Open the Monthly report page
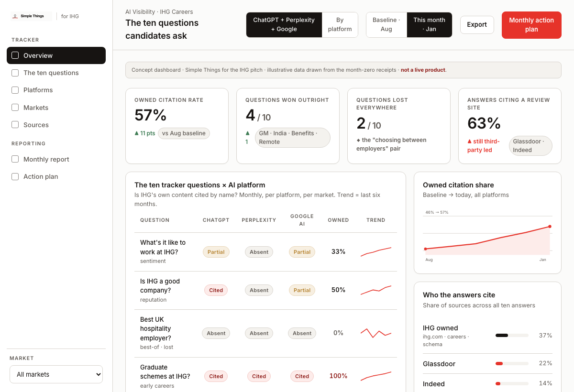This screenshot has width=574, height=392. (x=56, y=159)
